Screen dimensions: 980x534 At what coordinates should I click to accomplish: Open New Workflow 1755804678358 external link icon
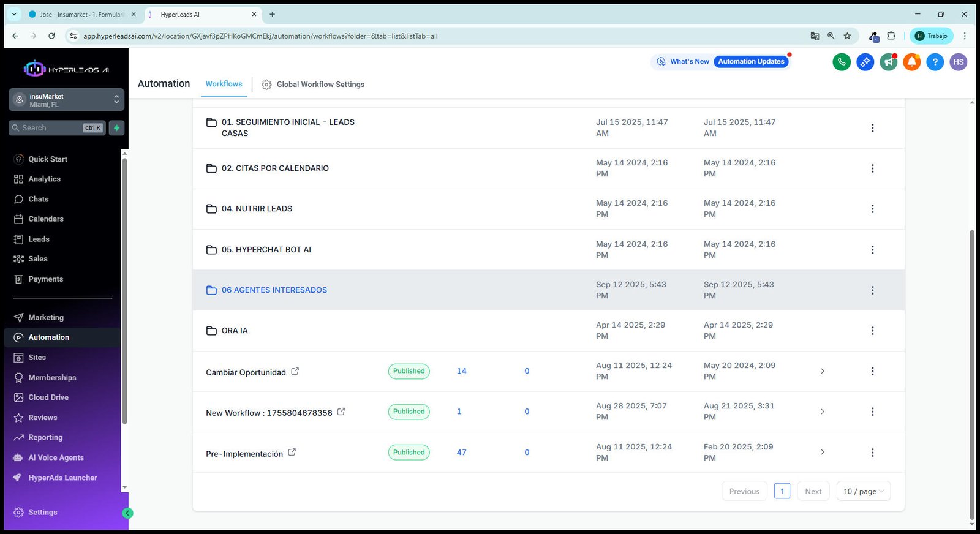pyautogui.click(x=341, y=412)
